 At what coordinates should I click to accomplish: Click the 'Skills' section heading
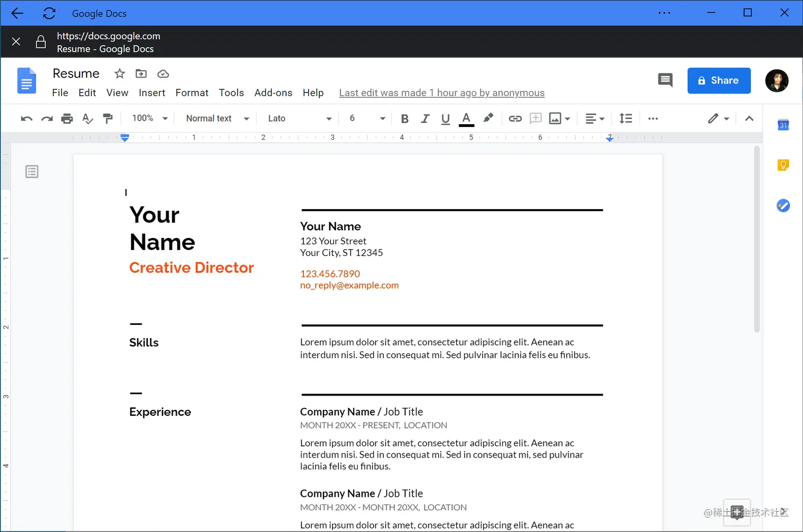click(144, 343)
